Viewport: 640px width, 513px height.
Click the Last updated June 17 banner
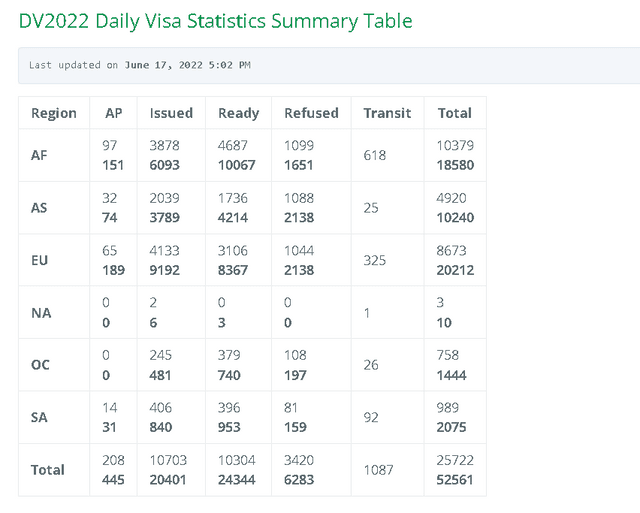[329, 65]
